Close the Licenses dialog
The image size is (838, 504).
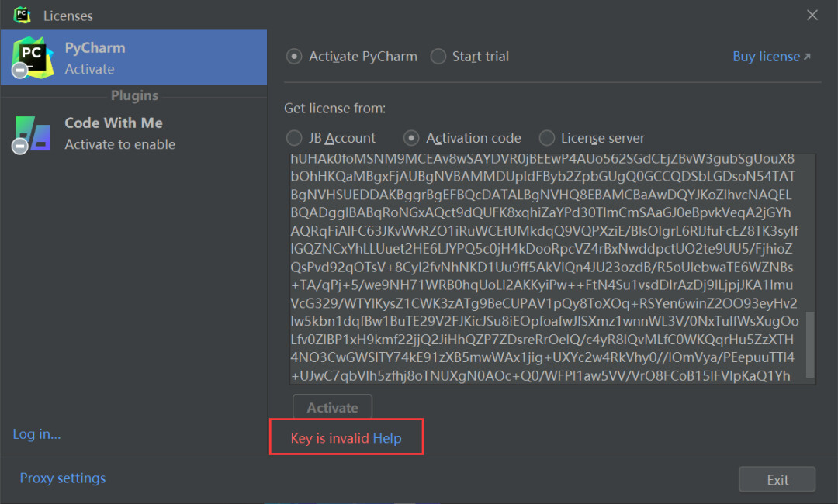pos(812,15)
